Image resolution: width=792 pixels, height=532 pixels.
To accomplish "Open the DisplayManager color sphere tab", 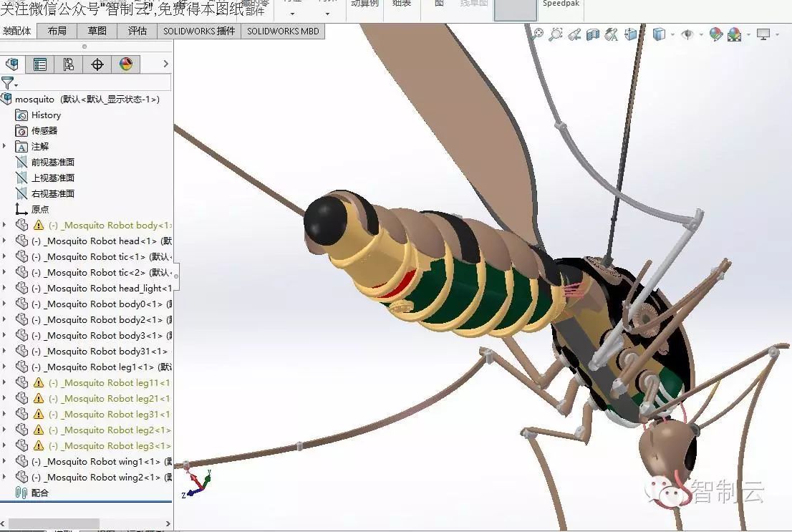I will pos(126,64).
